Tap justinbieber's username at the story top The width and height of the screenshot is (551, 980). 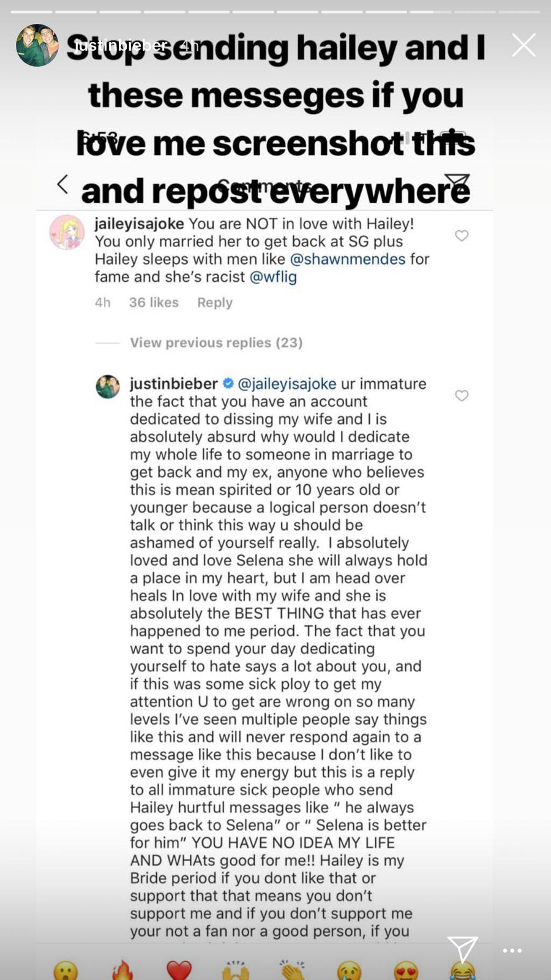tap(119, 44)
